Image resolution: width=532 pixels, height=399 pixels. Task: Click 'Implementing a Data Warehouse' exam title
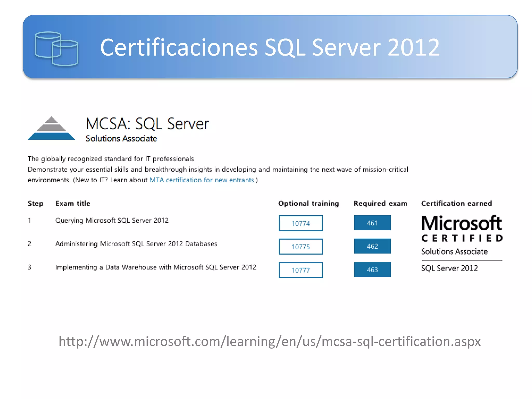(x=156, y=267)
